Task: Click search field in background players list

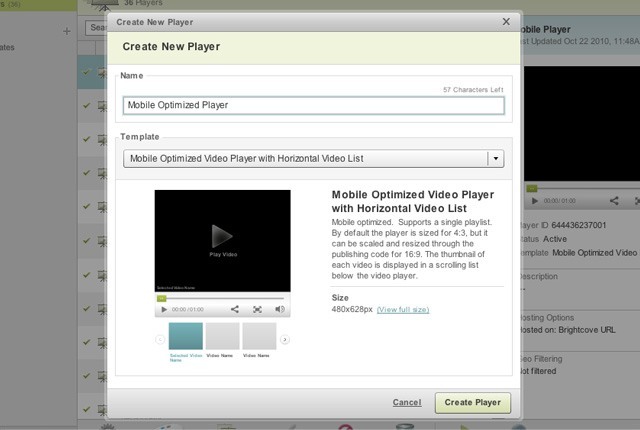Action: 96,28
